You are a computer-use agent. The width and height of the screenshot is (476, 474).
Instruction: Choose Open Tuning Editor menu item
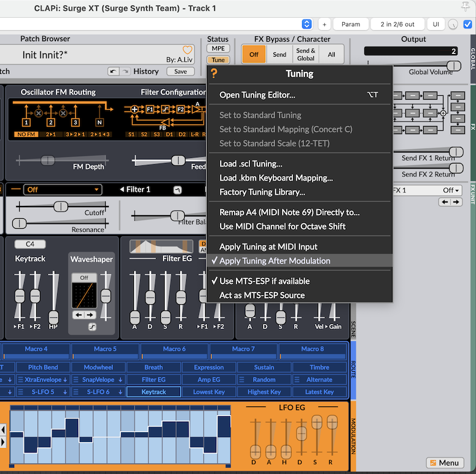click(300, 95)
